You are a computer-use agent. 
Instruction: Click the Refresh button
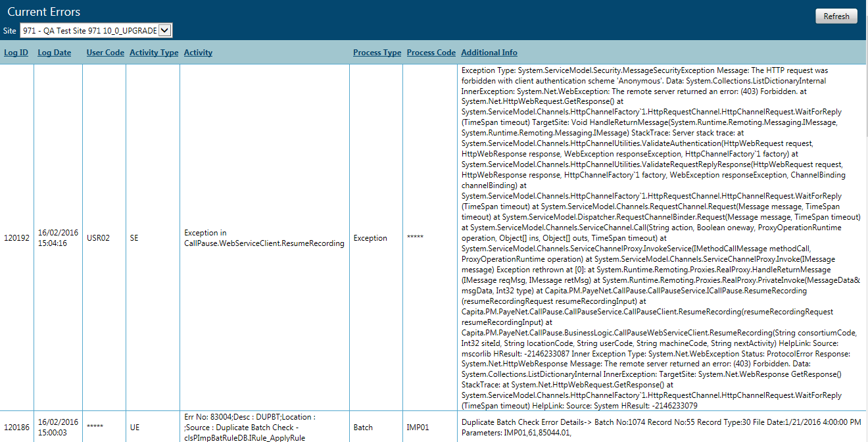[x=836, y=16]
